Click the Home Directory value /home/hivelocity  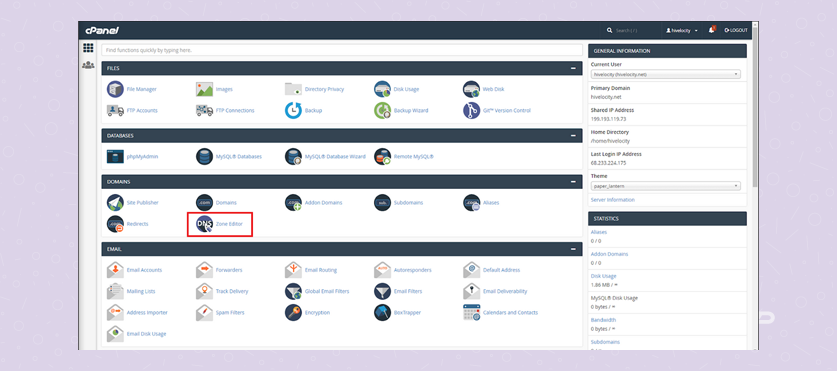point(610,141)
